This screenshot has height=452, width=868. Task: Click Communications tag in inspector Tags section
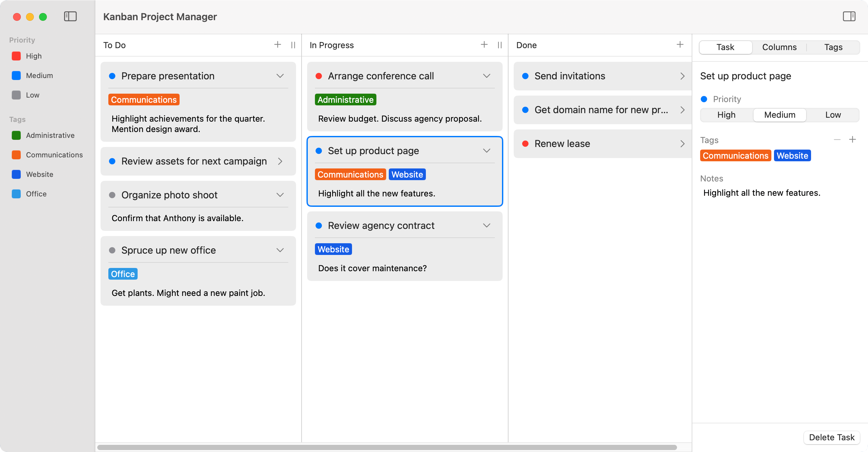coord(735,156)
